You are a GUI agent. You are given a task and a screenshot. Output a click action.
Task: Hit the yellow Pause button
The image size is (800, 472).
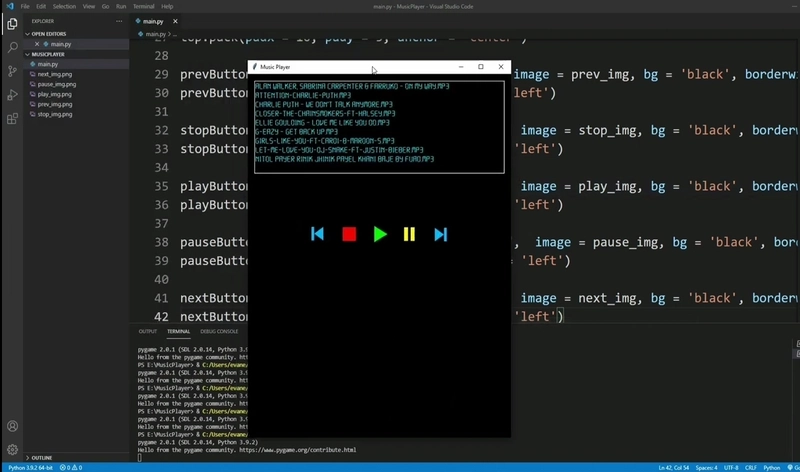pos(409,234)
